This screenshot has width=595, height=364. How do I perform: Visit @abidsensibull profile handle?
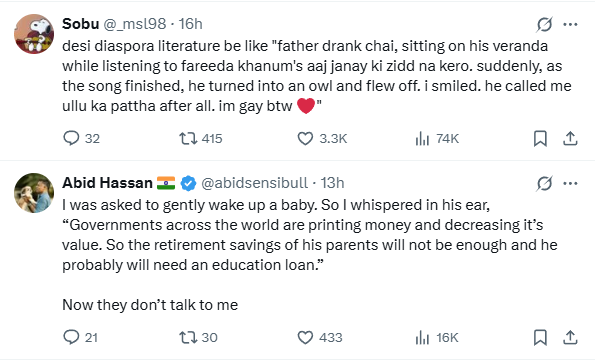tap(254, 183)
